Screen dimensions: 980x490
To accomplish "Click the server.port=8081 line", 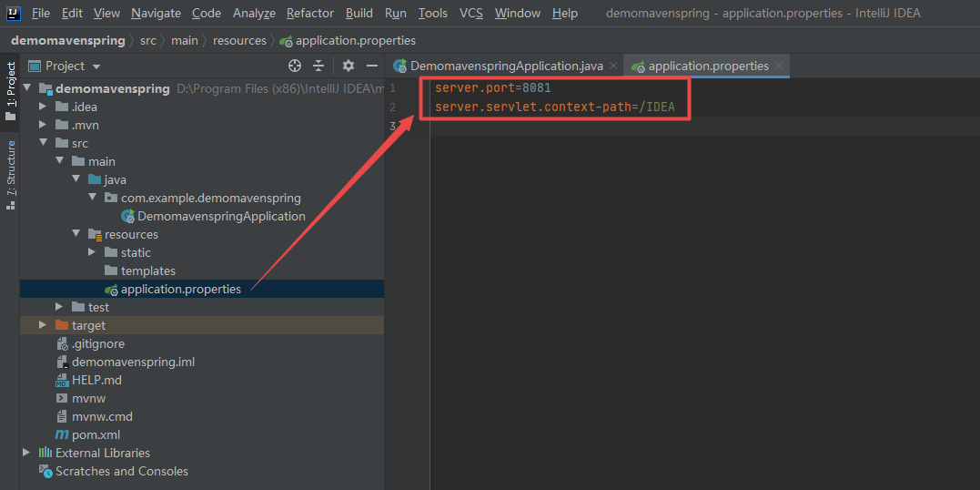I will click(493, 88).
